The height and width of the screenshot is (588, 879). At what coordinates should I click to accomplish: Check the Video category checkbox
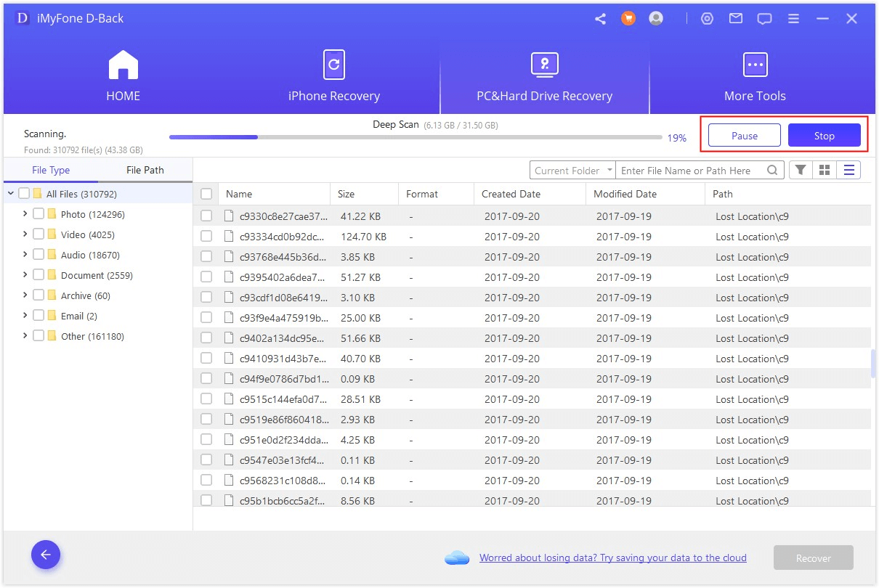point(39,234)
